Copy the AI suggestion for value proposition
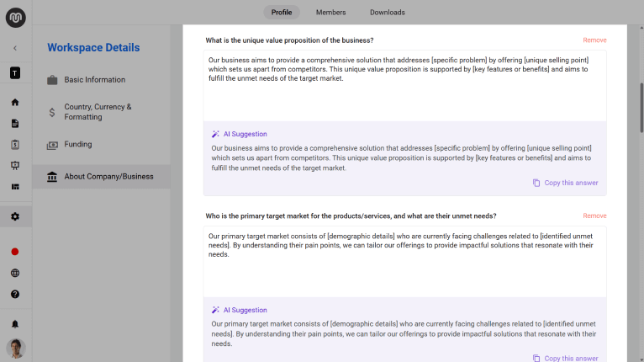The image size is (644, 362). point(565,183)
